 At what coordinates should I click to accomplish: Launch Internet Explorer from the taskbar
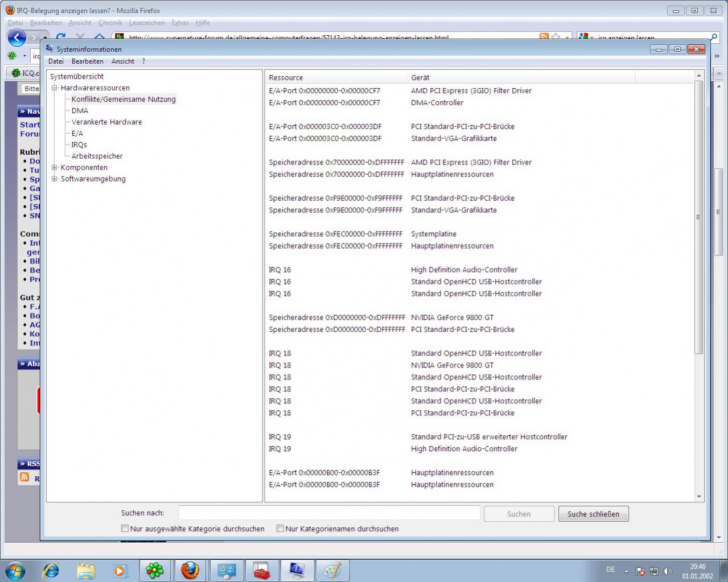point(51,571)
